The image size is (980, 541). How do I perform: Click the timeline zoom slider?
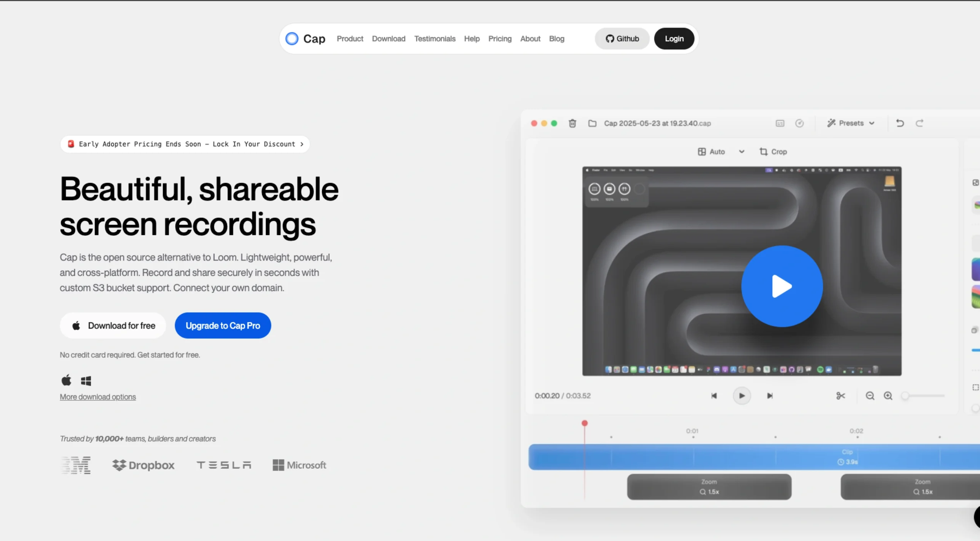pyautogui.click(x=923, y=396)
